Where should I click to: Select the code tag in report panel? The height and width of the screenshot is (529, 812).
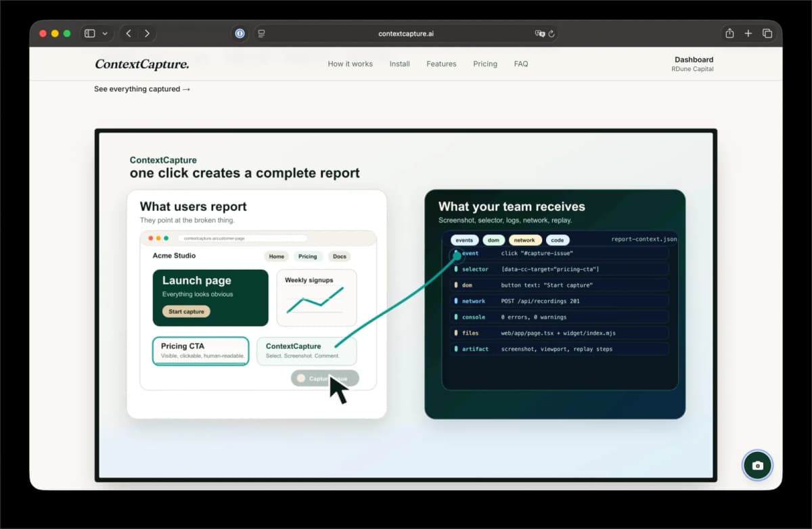tap(558, 240)
